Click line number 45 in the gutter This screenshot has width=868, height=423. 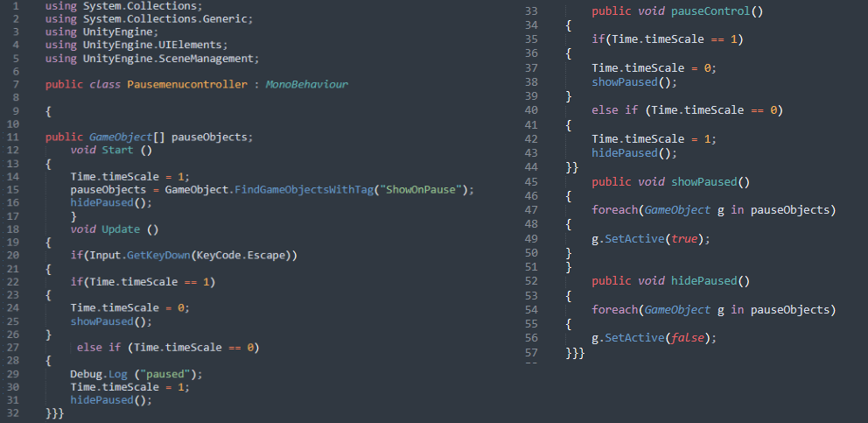click(x=531, y=182)
